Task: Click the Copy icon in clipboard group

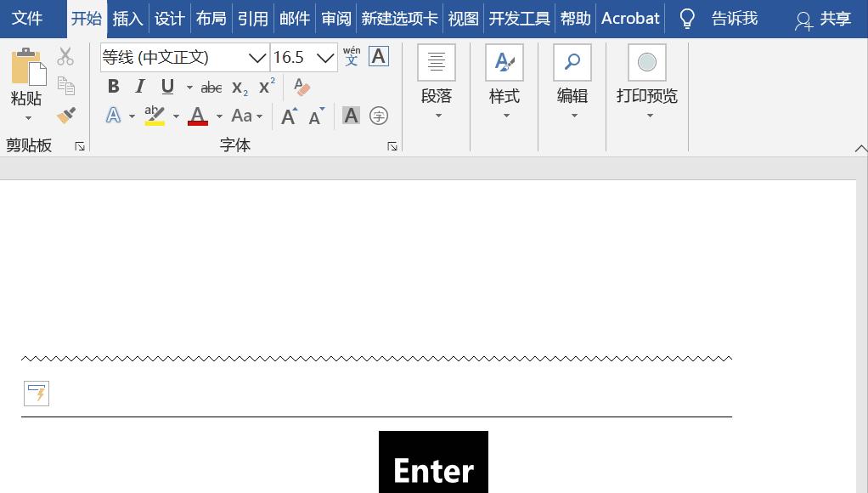Action: [x=66, y=86]
